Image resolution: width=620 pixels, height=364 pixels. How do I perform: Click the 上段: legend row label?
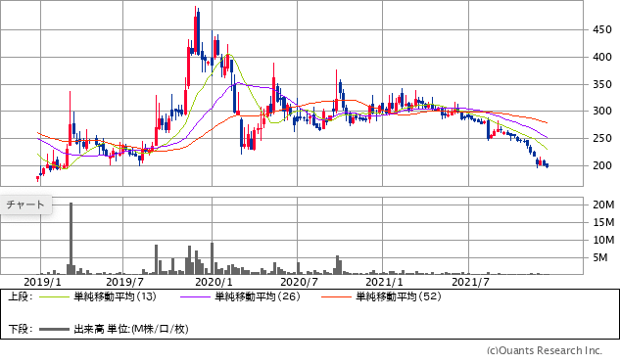(x=21, y=296)
